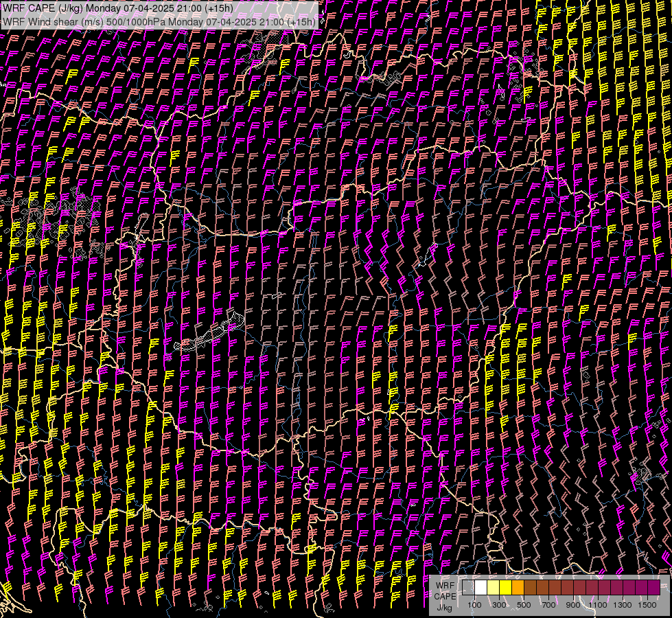Select the '1500' legend value
Image resolution: width=672 pixels, height=618 pixels.
(647, 605)
